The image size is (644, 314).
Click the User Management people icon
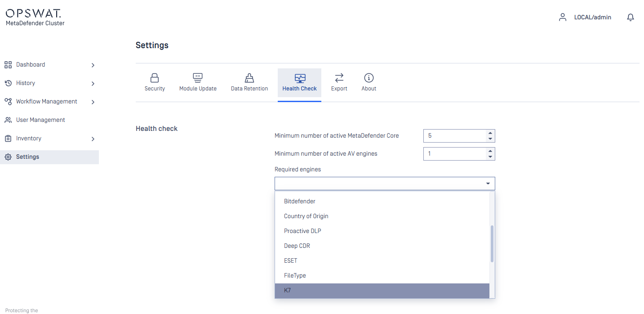(8, 120)
